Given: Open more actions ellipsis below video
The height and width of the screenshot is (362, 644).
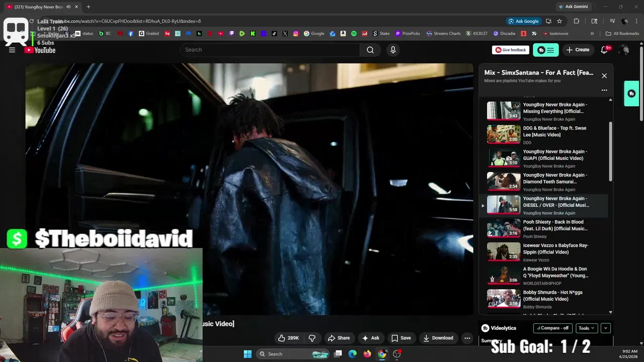Looking at the screenshot, I should coord(467,338).
